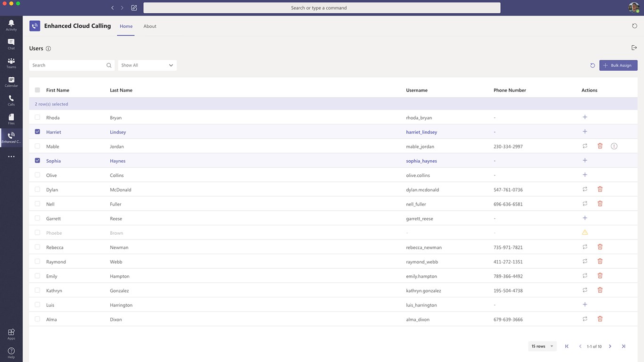This screenshot has width=644, height=362.
Task: Delete Mable Jordan's phone number
Action: [x=600, y=146]
